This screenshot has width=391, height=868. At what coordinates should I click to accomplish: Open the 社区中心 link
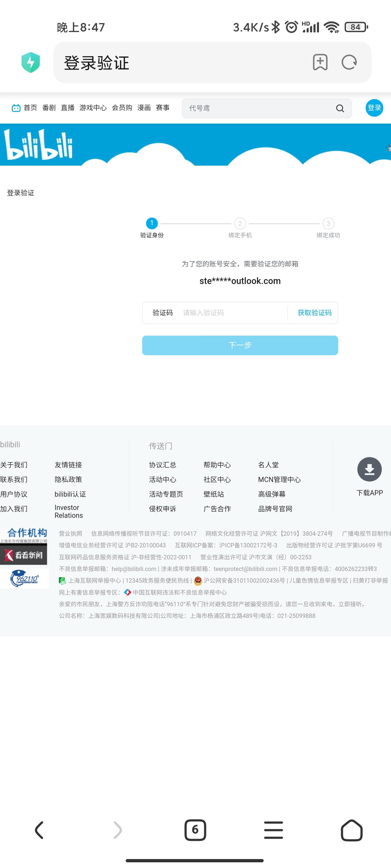coord(217,480)
